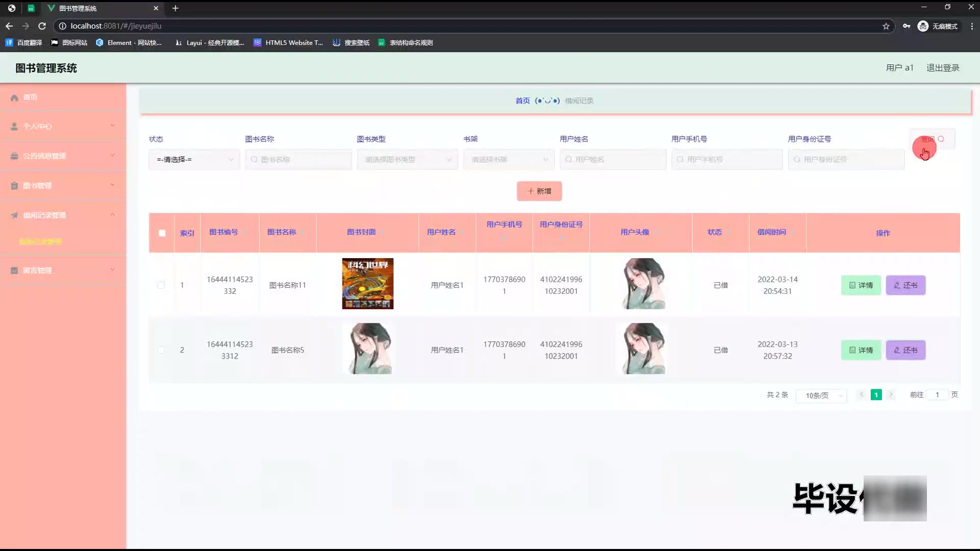The height and width of the screenshot is (551, 980).
Task: Open a new browser tab with plus icon
Action: (x=175, y=8)
